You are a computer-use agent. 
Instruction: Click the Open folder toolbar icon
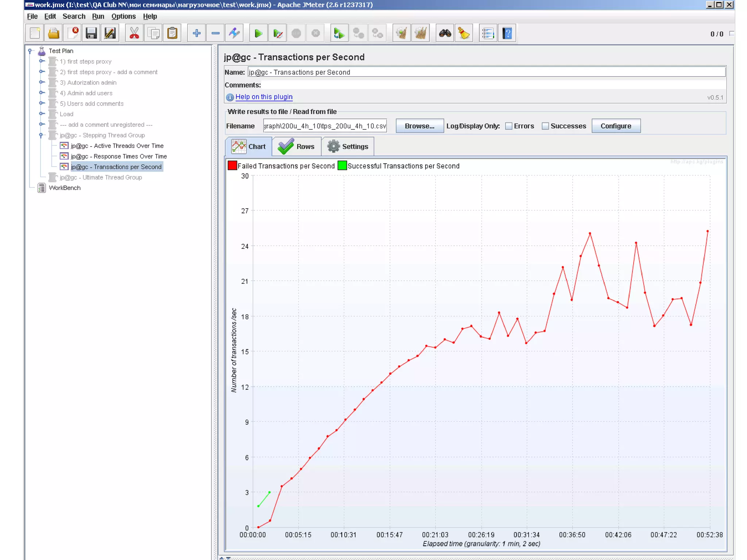click(x=54, y=34)
